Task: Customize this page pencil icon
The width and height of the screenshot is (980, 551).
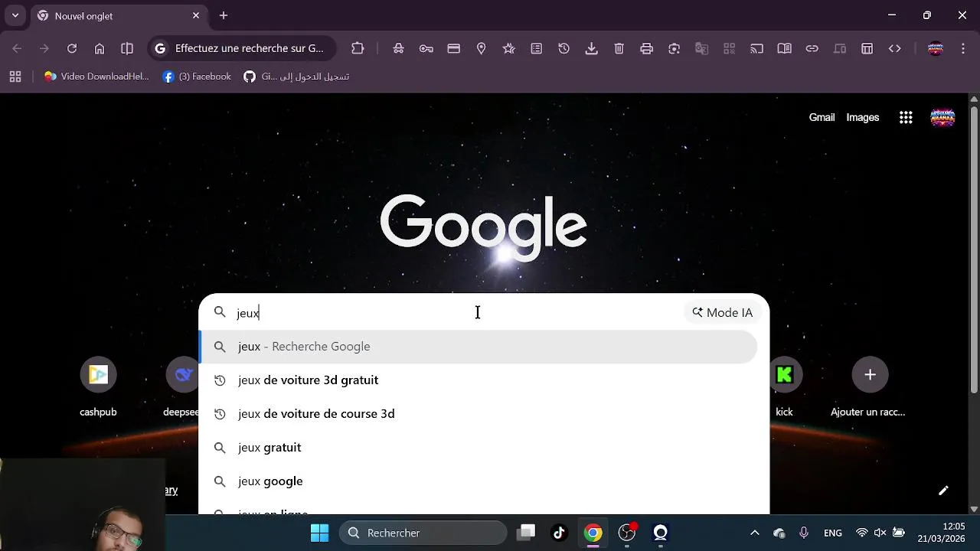Action: coord(943,491)
